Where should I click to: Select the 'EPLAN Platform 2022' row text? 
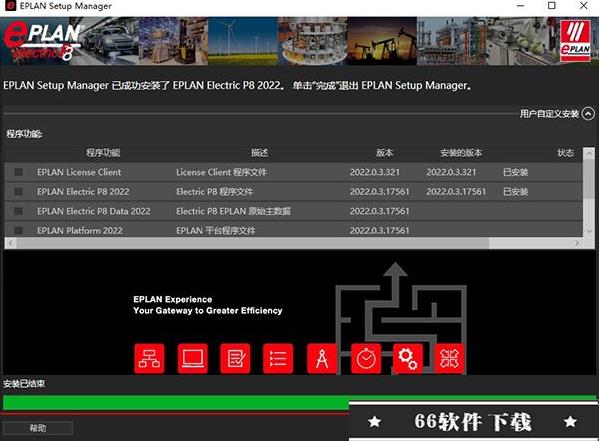[x=80, y=231]
